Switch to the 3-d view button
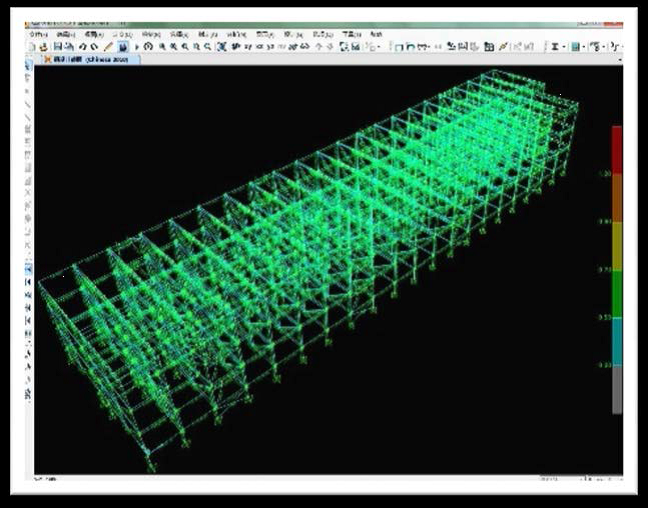The height and width of the screenshot is (508, 648). [236, 47]
